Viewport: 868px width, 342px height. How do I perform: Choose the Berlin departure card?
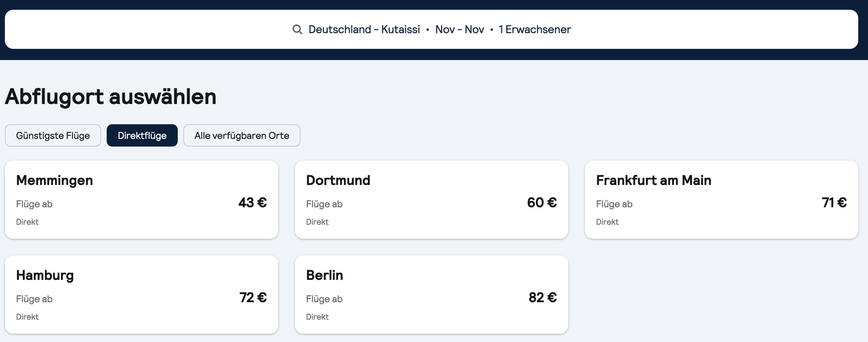[x=432, y=295]
